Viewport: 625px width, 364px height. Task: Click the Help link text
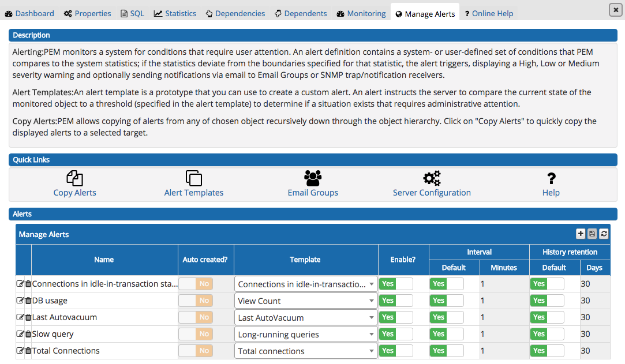[551, 193]
